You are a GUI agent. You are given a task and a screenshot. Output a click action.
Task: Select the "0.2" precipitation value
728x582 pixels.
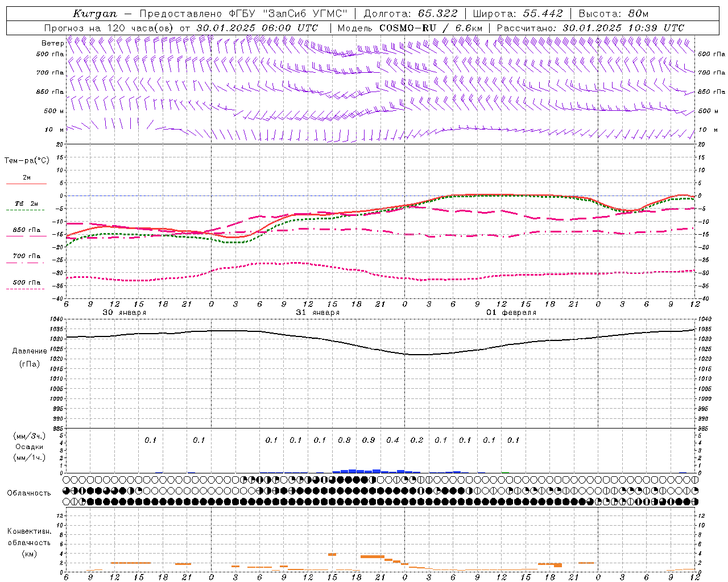[x=417, y=440]
